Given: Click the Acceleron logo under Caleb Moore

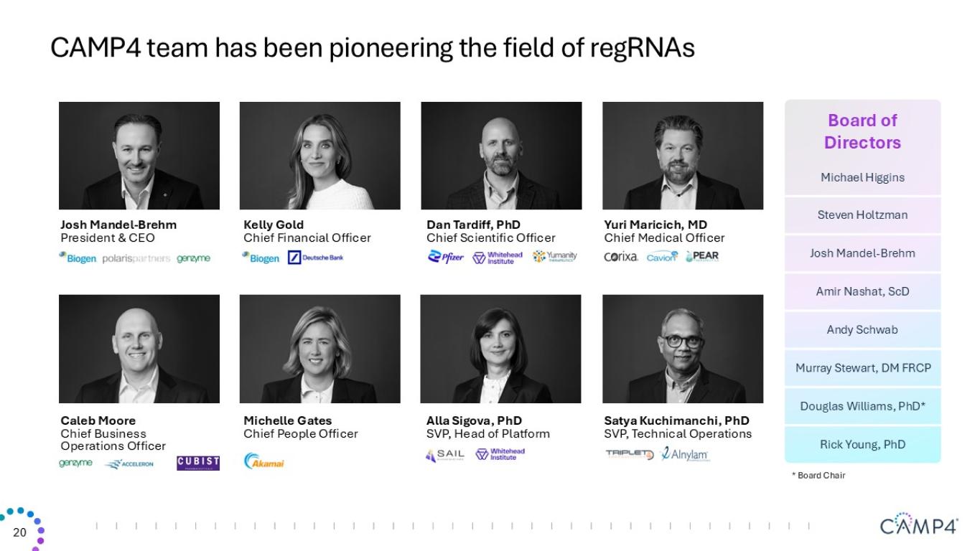Looking at the screenshot, I should (x=129, y=463).
